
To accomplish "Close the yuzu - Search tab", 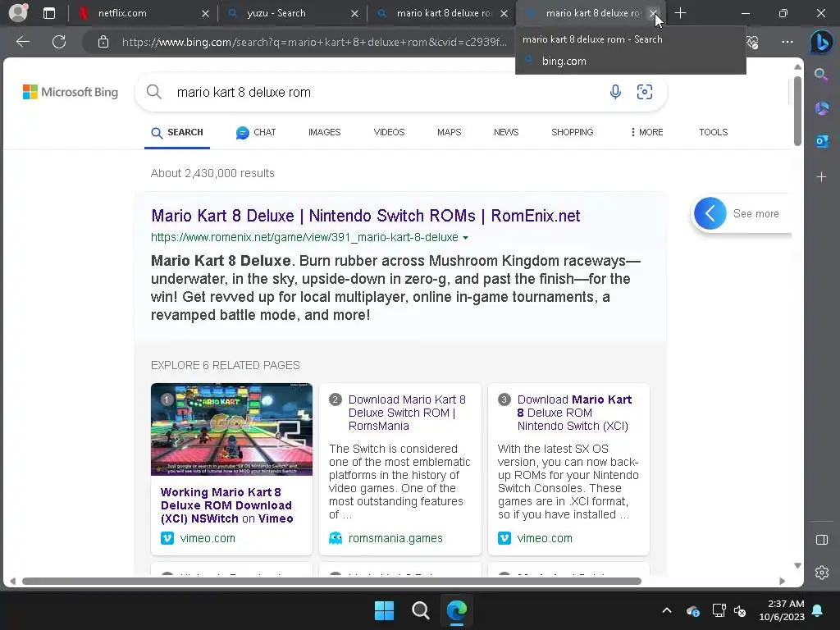I will 354,13.
